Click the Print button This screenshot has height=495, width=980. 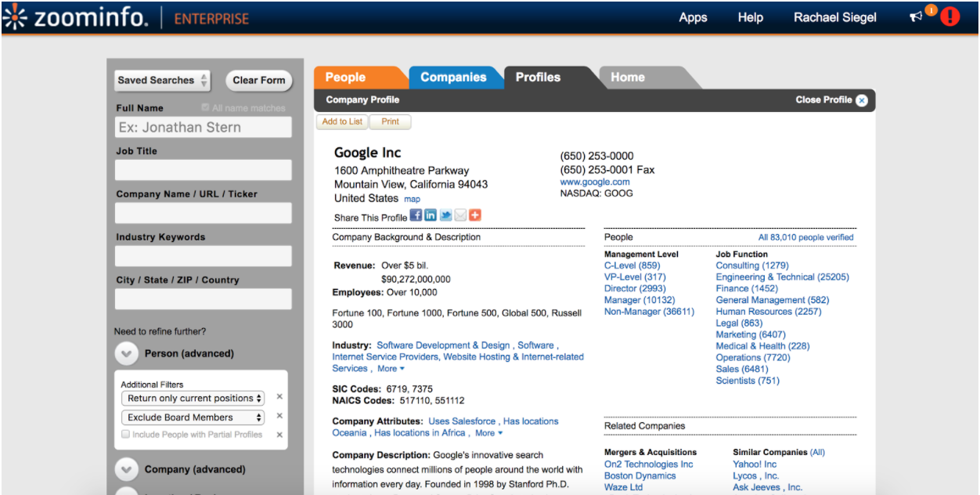pos(391,121)
